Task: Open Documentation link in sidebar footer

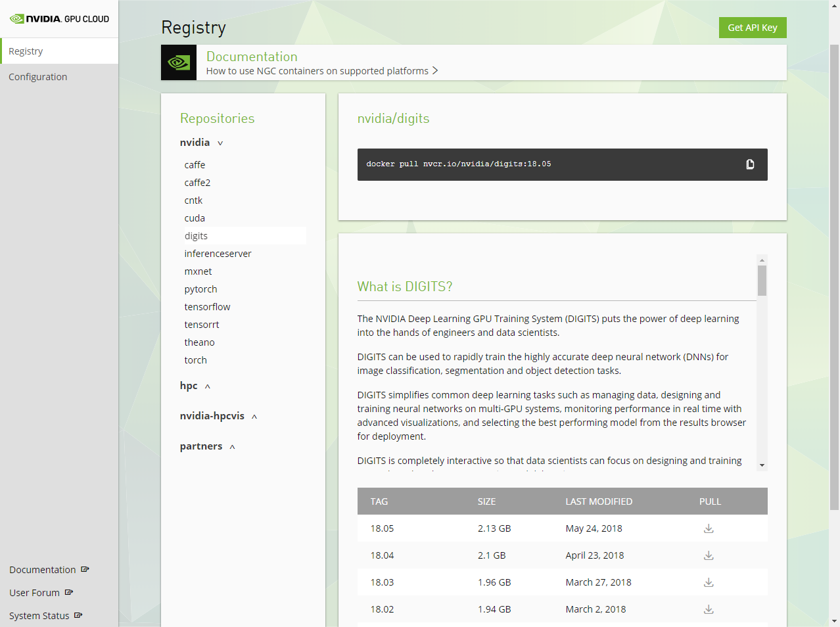Action: tap(43, 570)
